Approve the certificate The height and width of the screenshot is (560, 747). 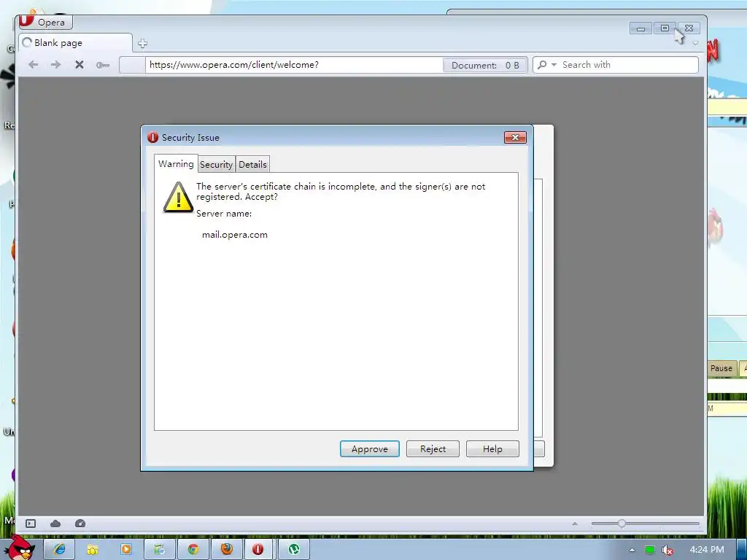(x=370, y=449)
